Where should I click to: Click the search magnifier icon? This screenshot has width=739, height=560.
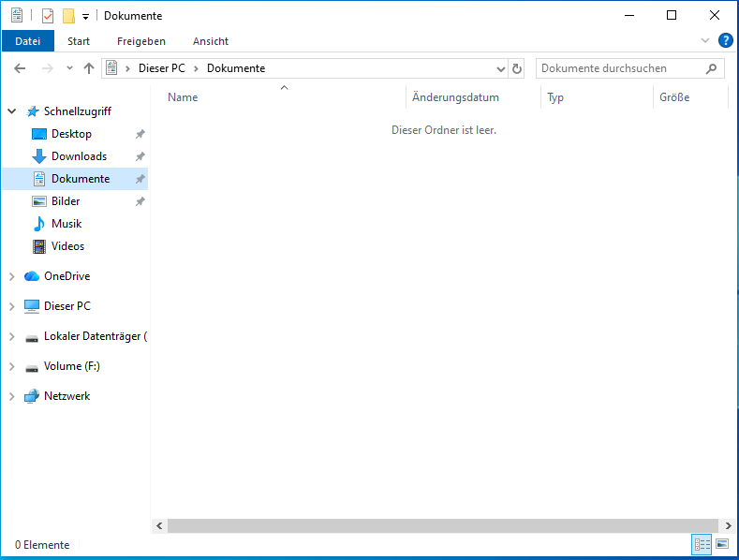711,68
